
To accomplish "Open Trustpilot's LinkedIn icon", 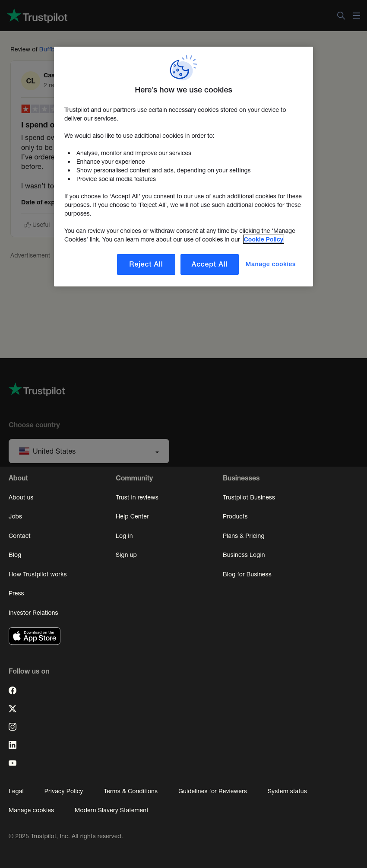I will pyautogui.click(x=13, y=745).
